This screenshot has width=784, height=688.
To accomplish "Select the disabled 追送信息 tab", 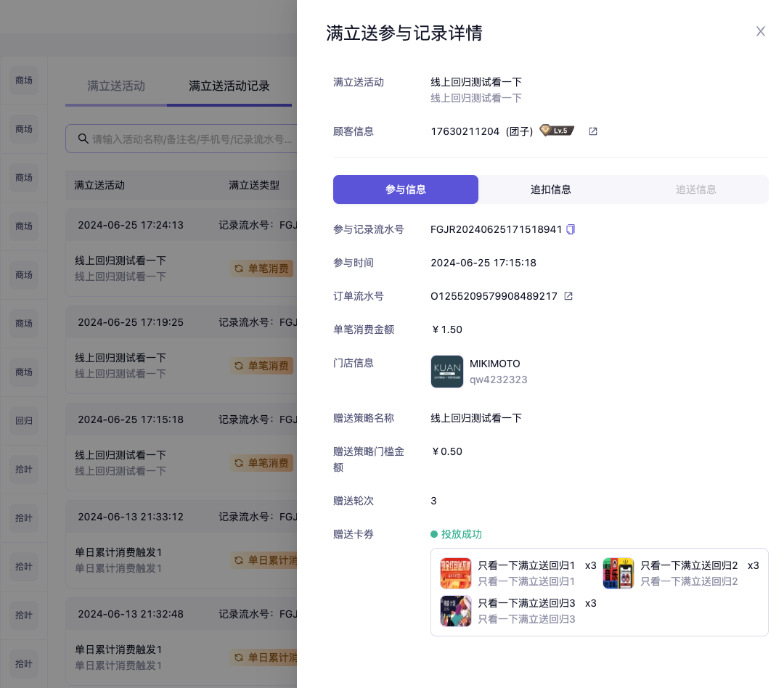I will click(695, 189).
